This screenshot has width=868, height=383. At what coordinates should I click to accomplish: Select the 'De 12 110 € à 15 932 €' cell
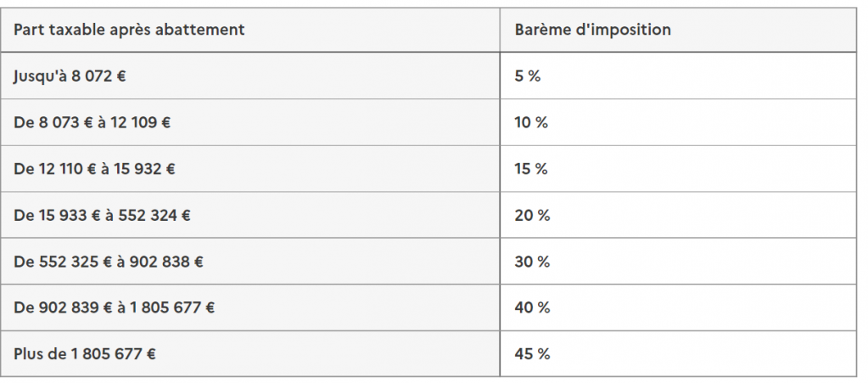pyautogui.click(x=250, y=169)
